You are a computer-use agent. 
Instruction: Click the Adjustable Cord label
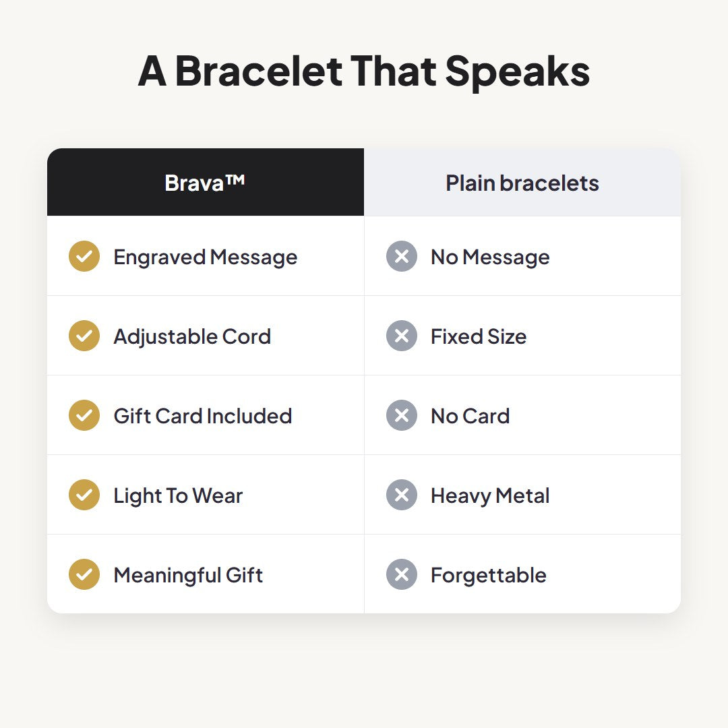(192, 336)
